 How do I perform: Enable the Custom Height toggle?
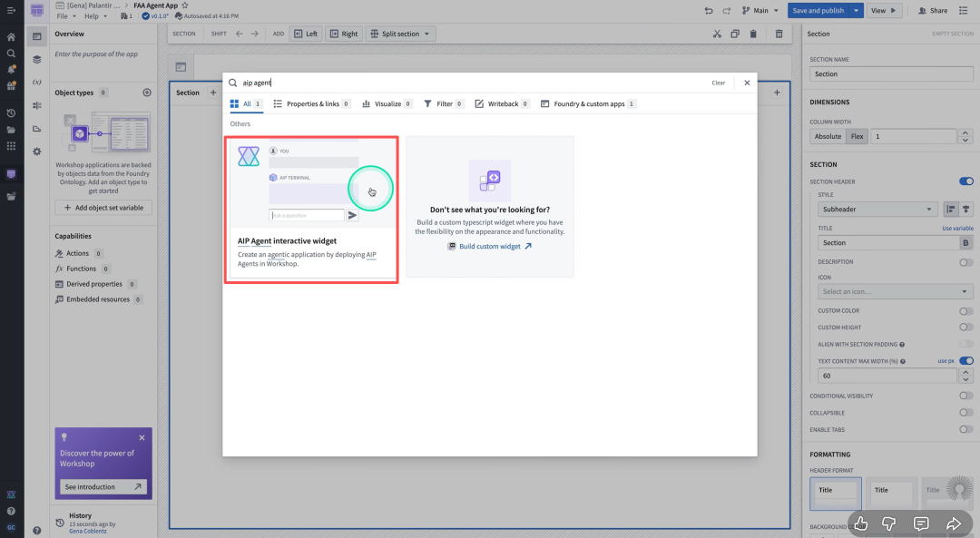[966, 327]
